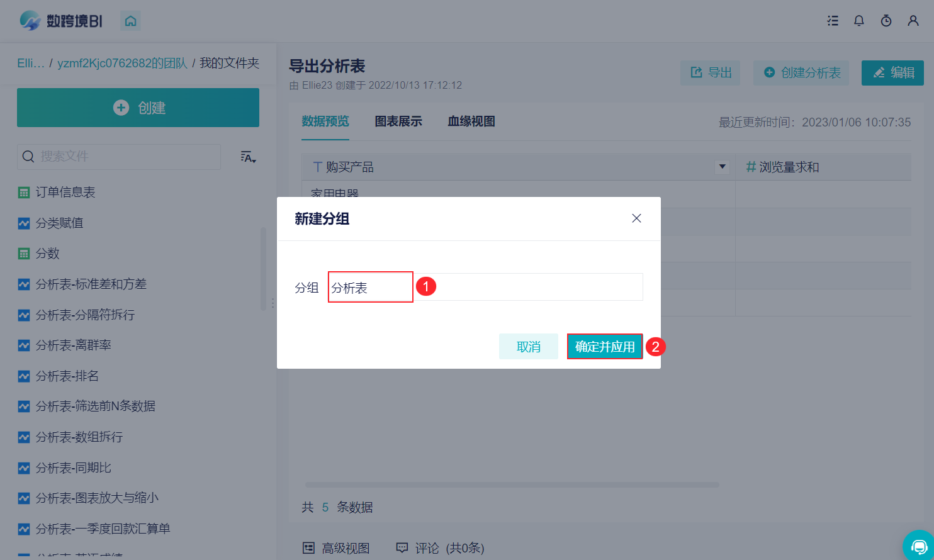Open 分析表-同期比 in file list
Image resolution: width=934 pixels, height=560 pixels.
click(x=73, y=468)
